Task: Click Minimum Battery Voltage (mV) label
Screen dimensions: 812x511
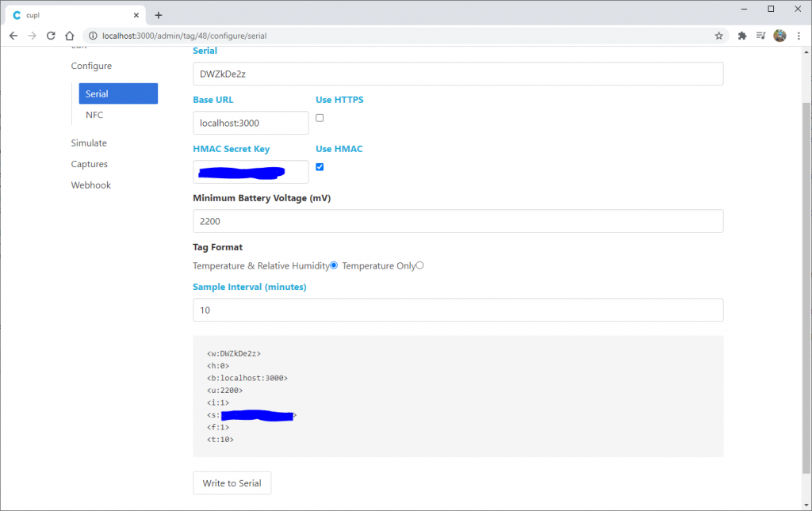Action: (262, 198)
